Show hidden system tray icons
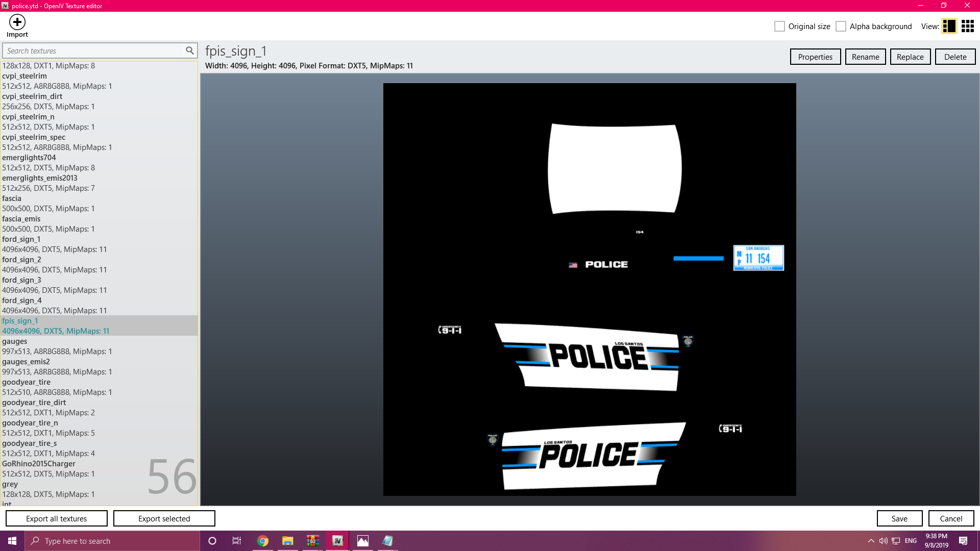Screen dimensions: 980x551 (871, 541)
